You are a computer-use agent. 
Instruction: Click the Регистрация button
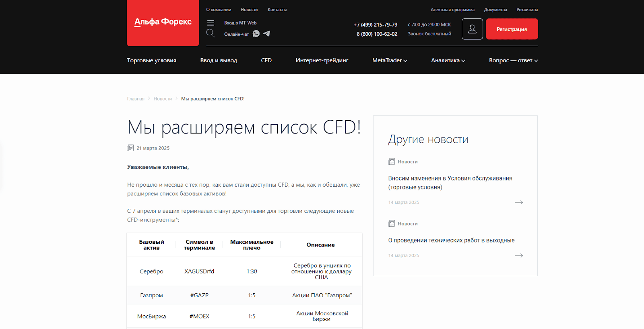(512, 29)
